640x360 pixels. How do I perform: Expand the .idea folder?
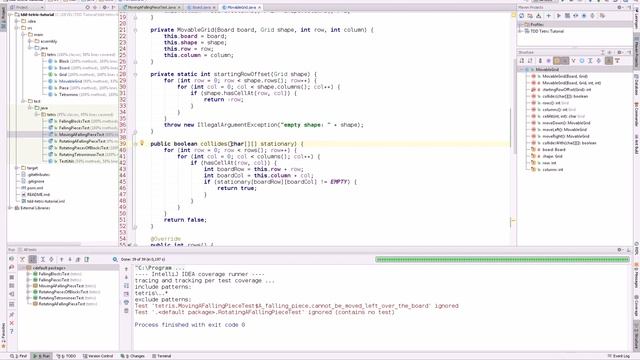click(x=17, y=21)
